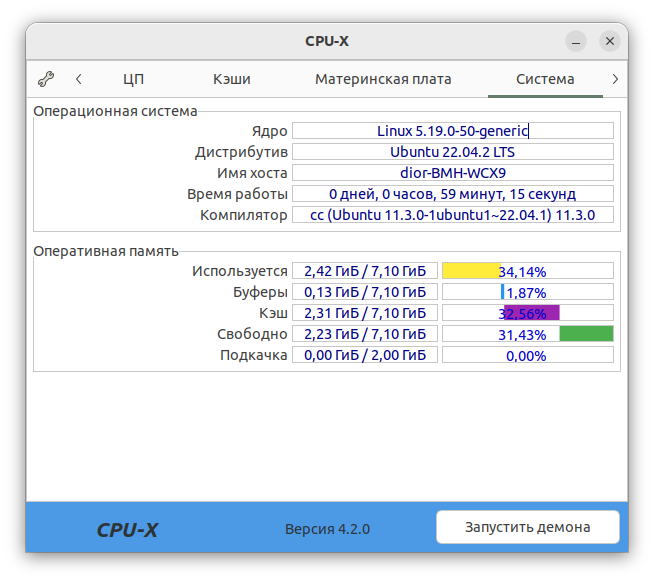Click the CPU-X logo in the footer
Viewport: 654px width, 581px height.
127,530
